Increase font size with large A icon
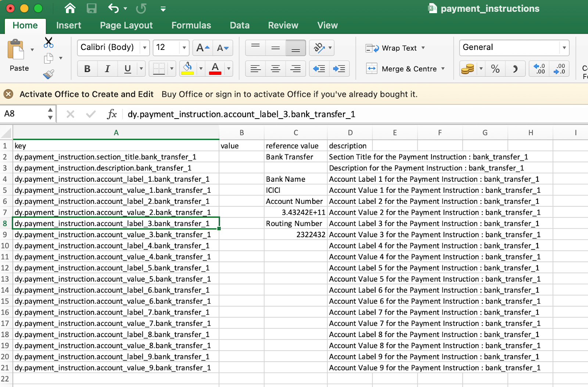 point(202,48)
